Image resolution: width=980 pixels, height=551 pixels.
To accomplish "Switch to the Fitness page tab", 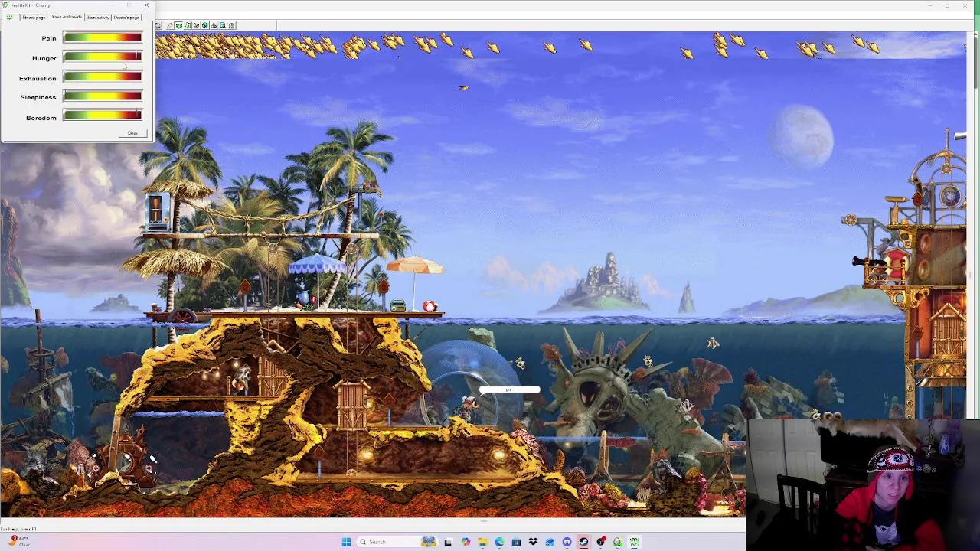I will pos(34,17).
